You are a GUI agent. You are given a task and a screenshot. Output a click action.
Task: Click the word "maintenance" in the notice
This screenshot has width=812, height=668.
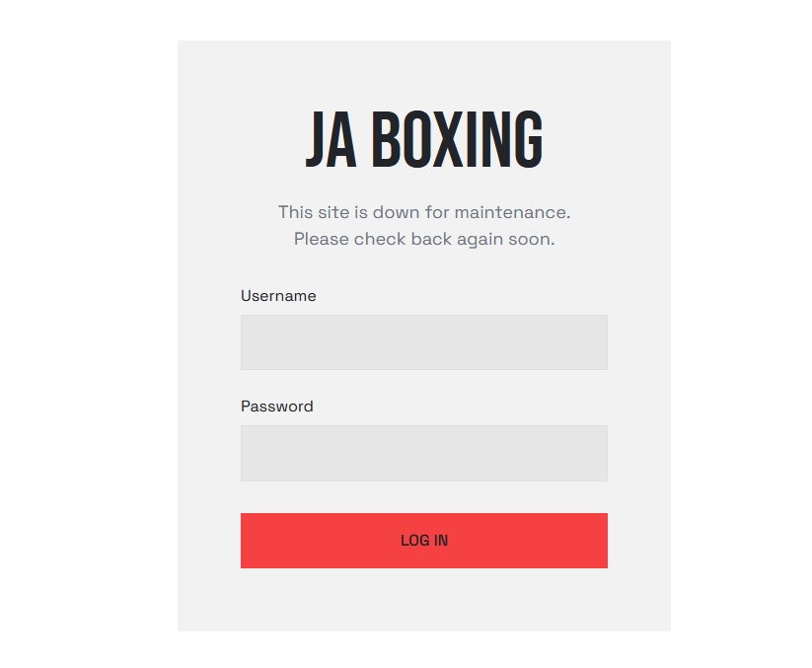(x=511, y=212)
